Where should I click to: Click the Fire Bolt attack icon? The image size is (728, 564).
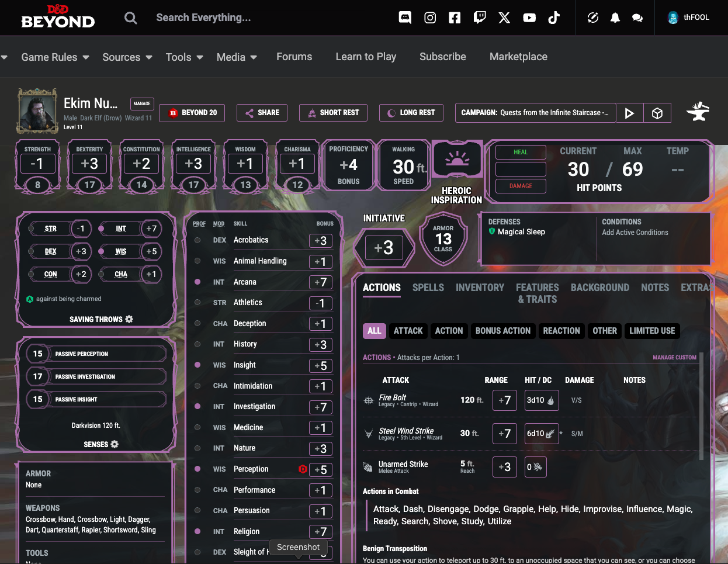369,400
